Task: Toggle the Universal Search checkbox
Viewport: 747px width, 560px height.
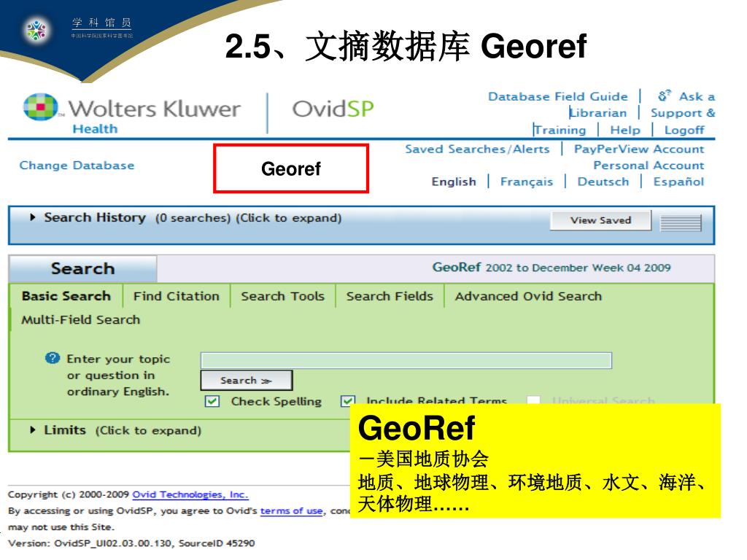Action: (x=533, y=400)
